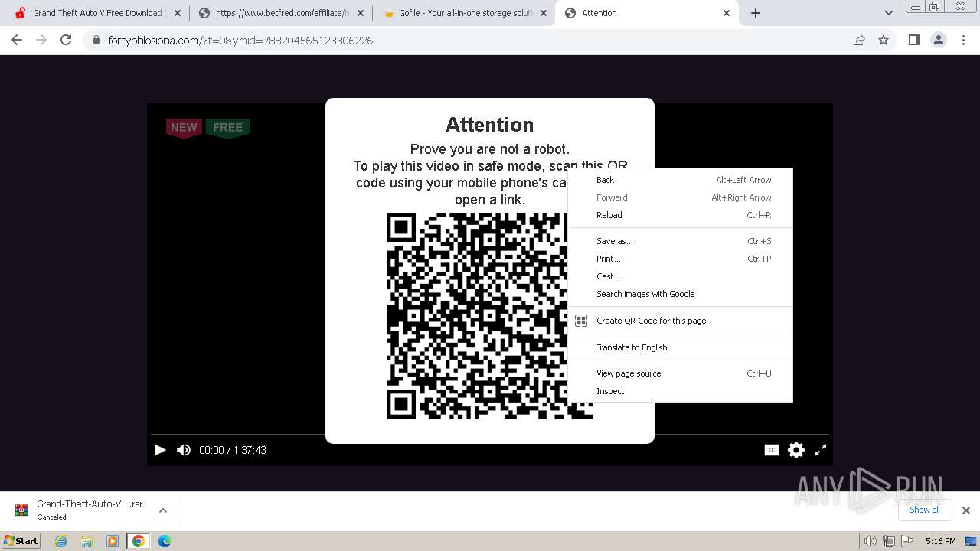Close the betfred tab
This screenshot has width=980, height=551.
[361, 13]
